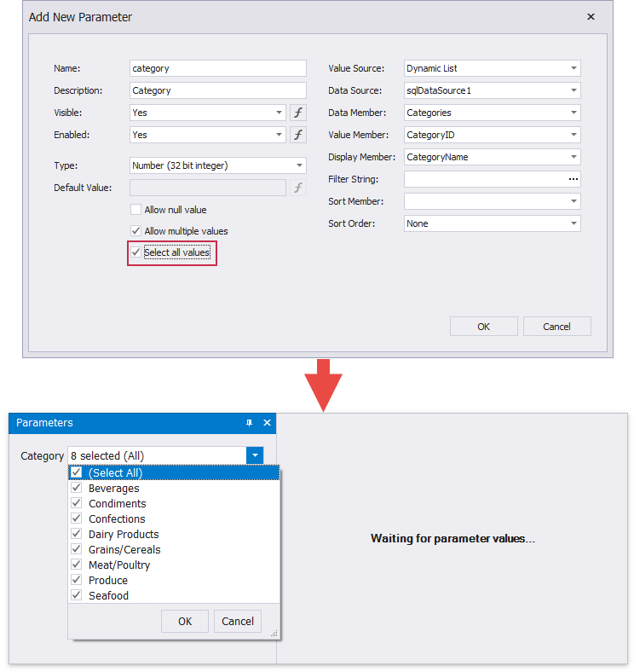This screenshot has height=672, width=634.
Task: Click into the Name text field
Action: pos(217,68)
